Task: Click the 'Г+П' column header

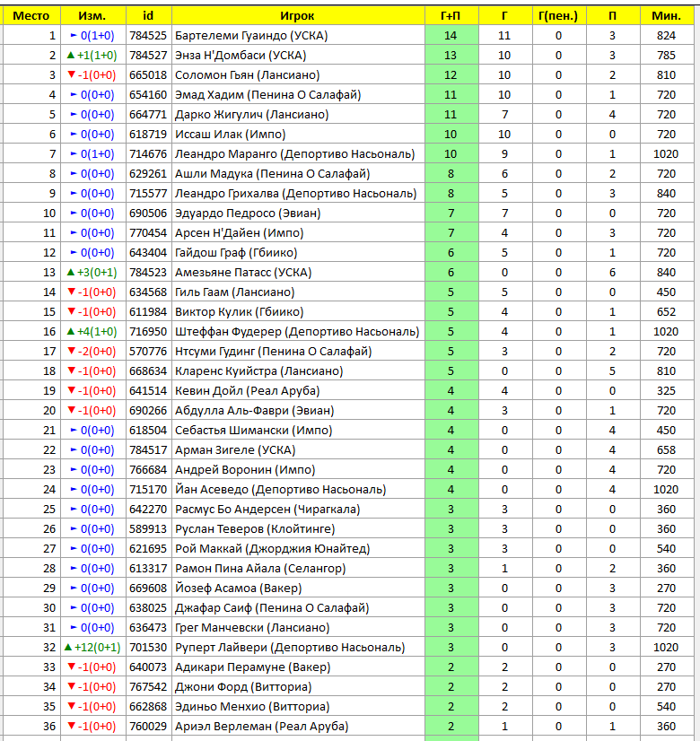Action: tap(451, 15)
